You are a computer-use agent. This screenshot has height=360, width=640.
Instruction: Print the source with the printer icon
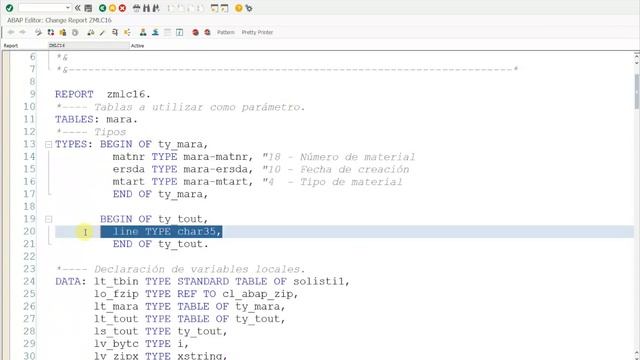point(136,8)
